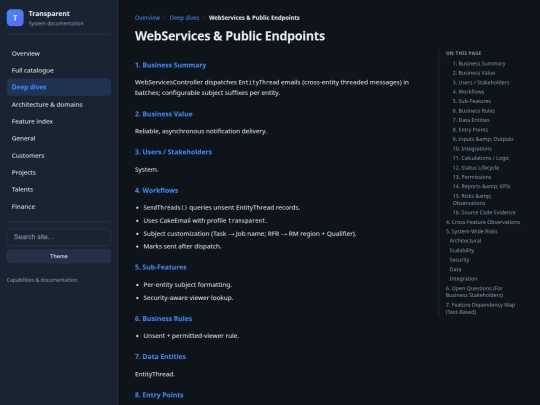This screenshot has height=405, width=540.
Task: Jump to 16. Source Code Evidence in contents
Action: click(484, 212)
